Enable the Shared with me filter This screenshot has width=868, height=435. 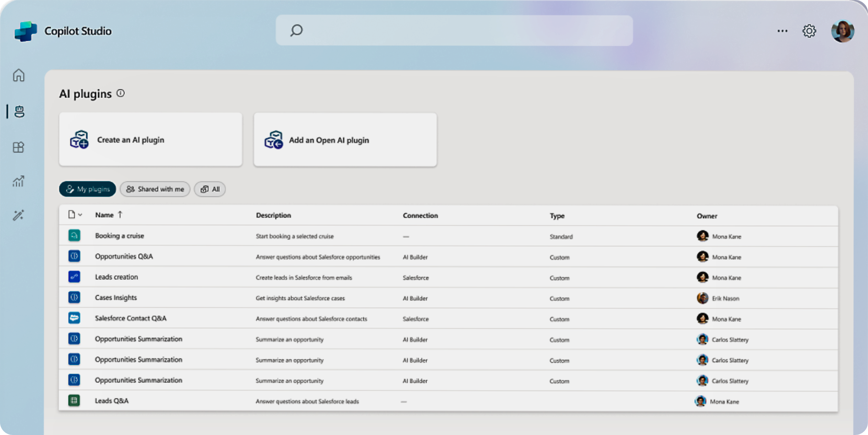point(155,189)
